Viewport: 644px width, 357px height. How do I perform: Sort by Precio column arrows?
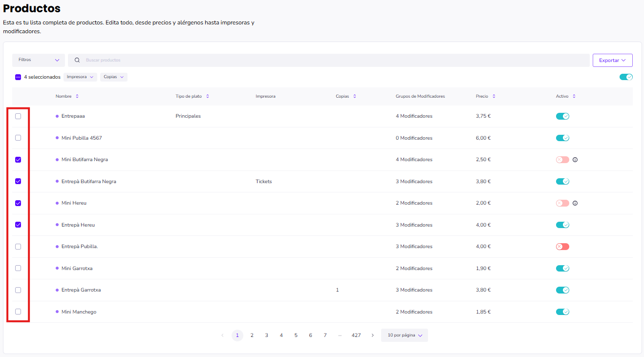494,96
